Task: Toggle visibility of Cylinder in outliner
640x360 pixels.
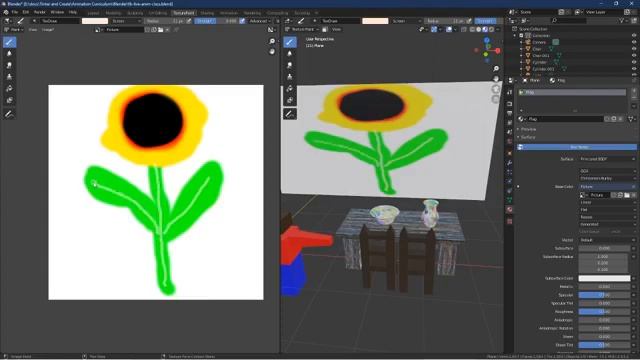Action: click(x=634, y=62)
